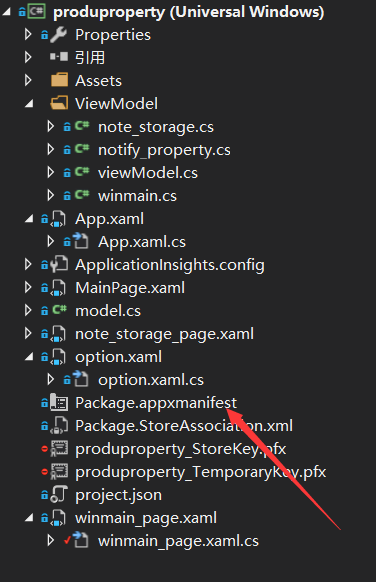Expand notify_property.cs node arrow
This screenshot has width=376, height=582.
(51, 150)
